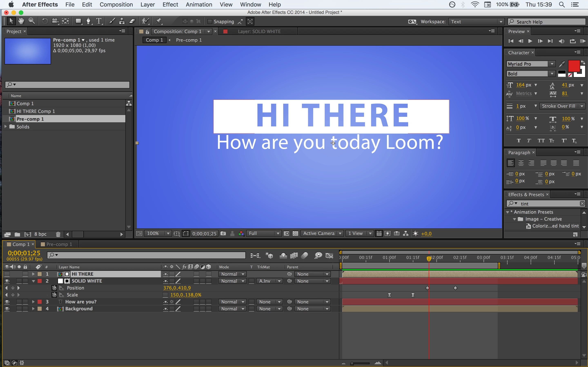Select the Hand tool

pyautogui.click(x=21, y=21)
